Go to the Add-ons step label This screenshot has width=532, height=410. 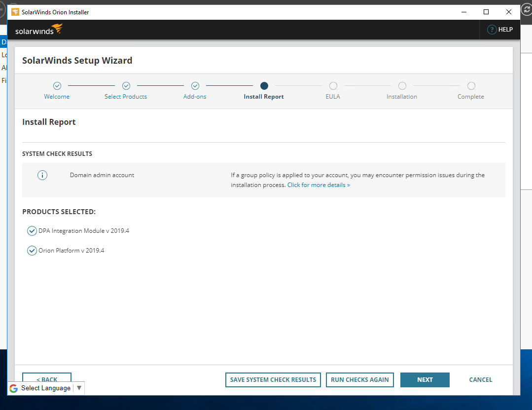coord(195,97)
